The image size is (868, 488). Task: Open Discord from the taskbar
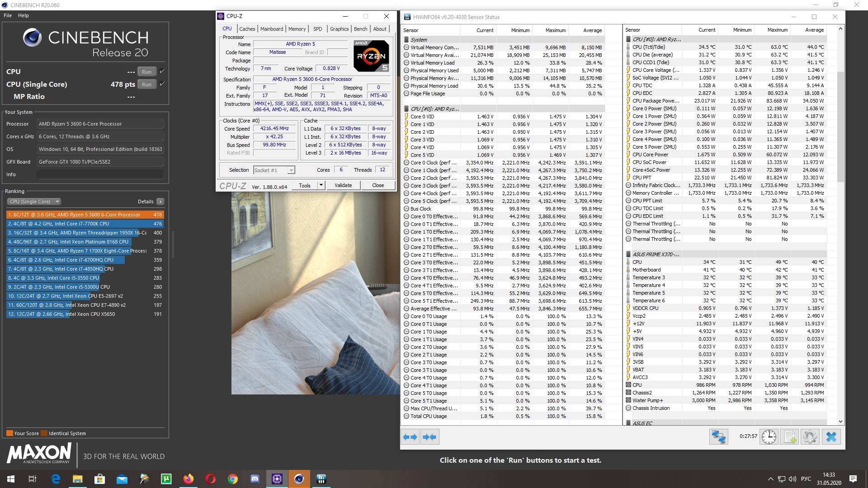255,479
